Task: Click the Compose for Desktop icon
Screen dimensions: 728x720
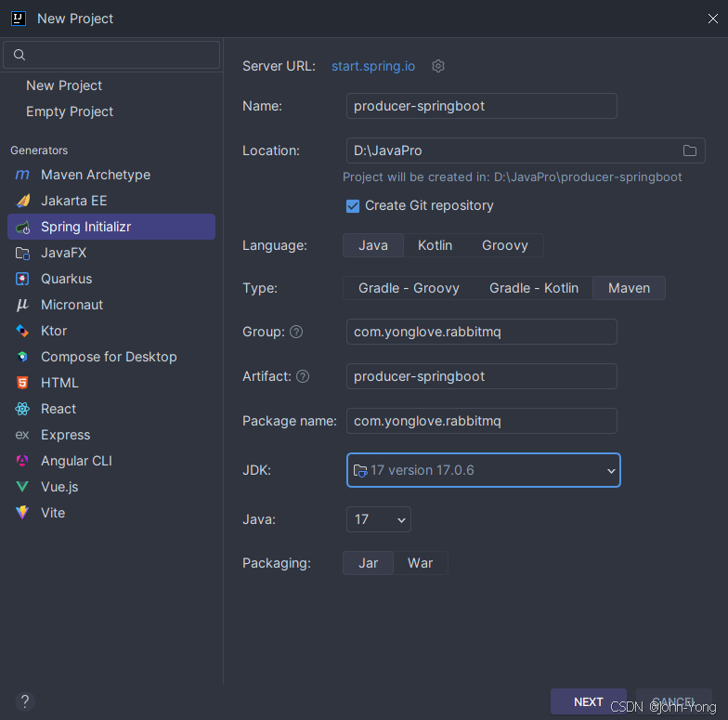Action: (22, 357)
